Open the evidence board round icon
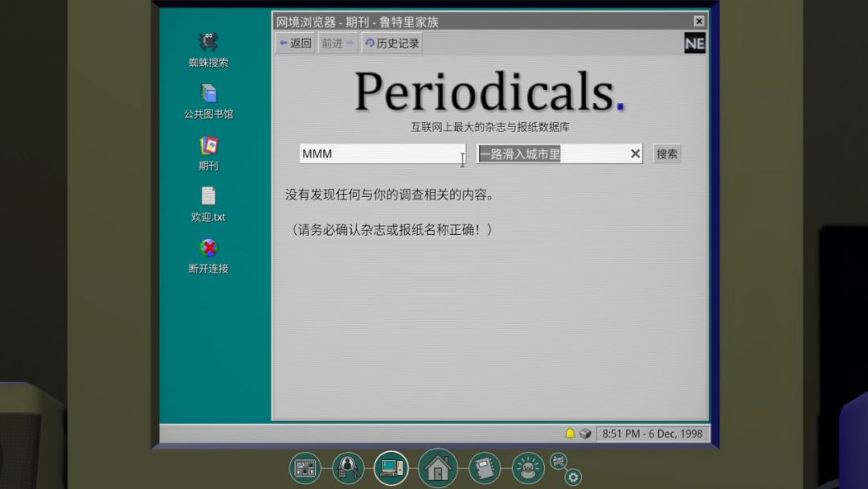 click(x=305, y=469)
